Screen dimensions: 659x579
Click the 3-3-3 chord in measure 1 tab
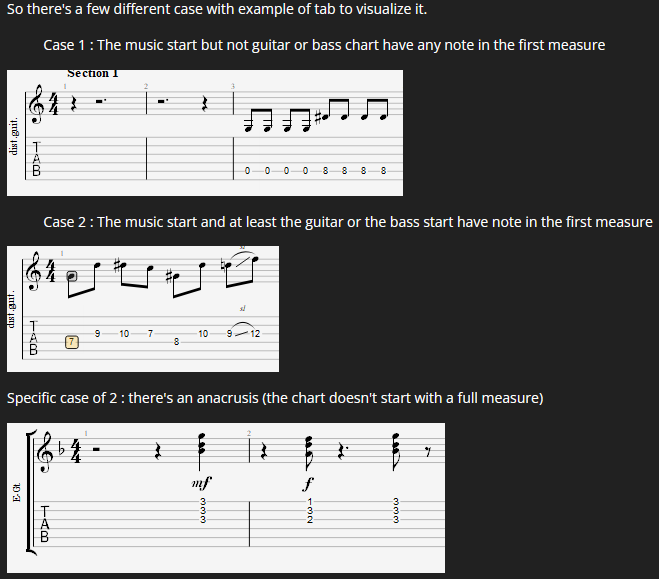[x=203, y=511]
